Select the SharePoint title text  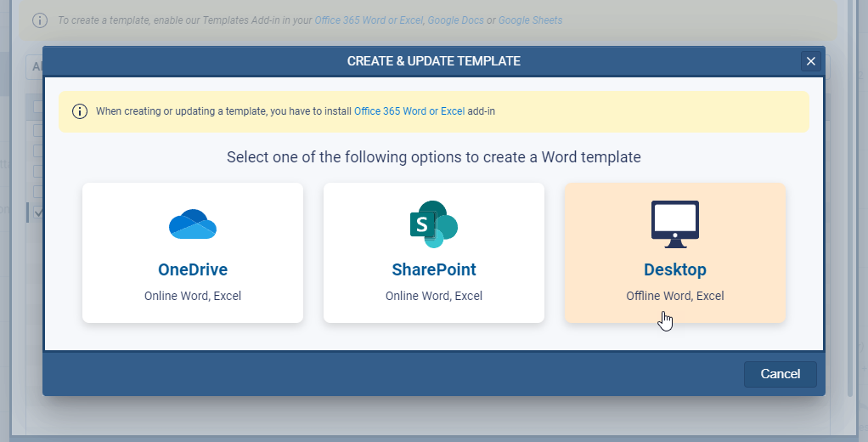tap(433, 269)
